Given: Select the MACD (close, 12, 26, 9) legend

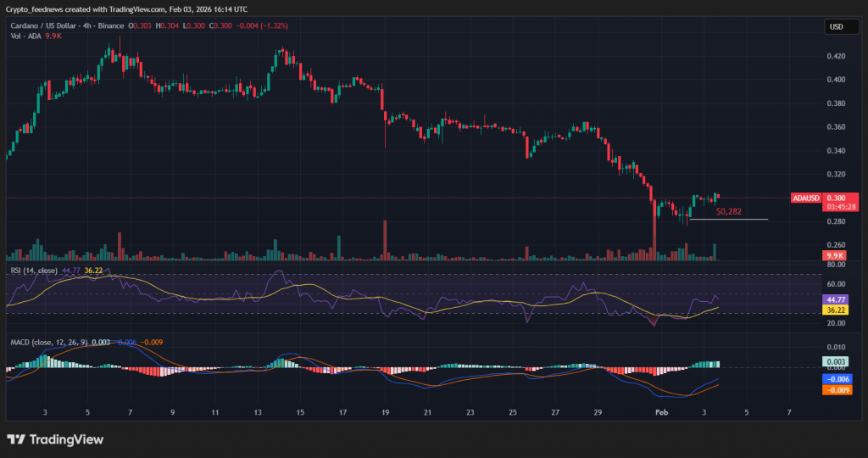Looking at the screenshot, I should tap(86, 343).
